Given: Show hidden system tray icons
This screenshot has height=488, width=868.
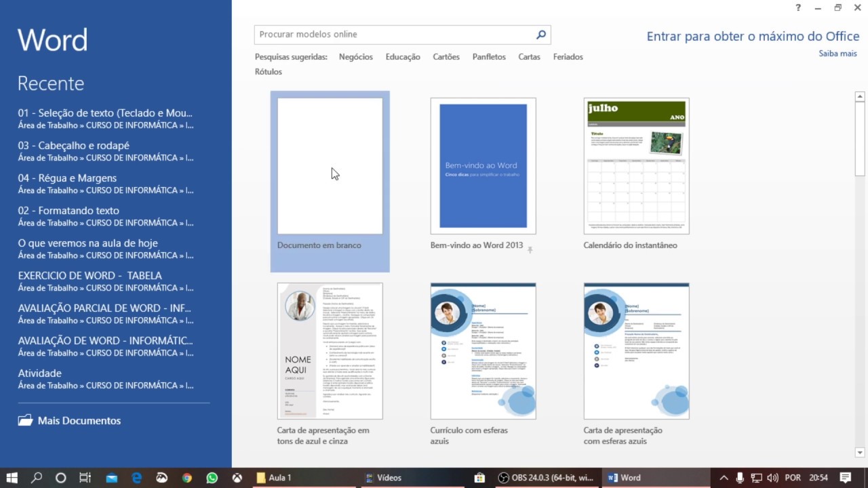Looking at the screenshot, I should pyautogui.click(x=724, y=478).
